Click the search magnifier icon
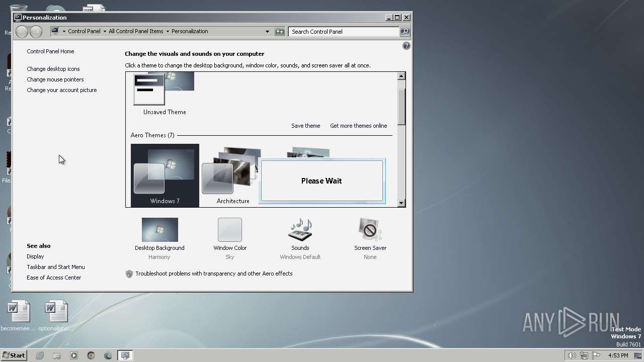This screenshot has width=644, height=362. tap(405, 31)
